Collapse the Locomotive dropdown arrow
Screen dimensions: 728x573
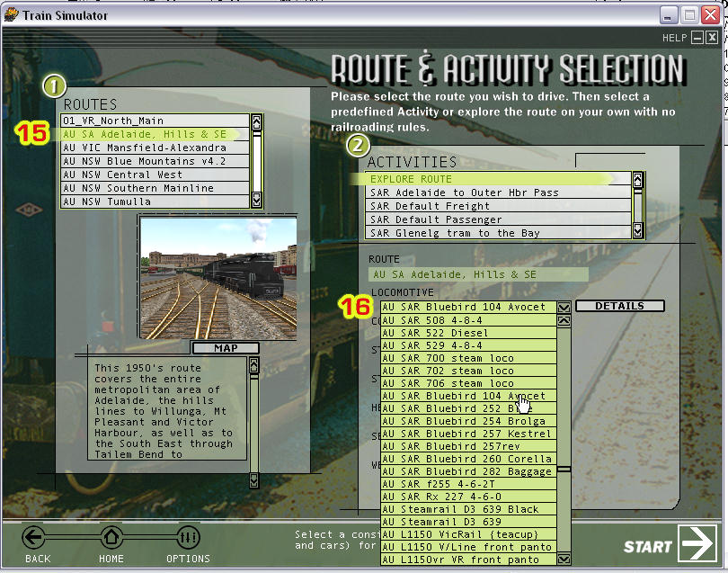[564, 307]
